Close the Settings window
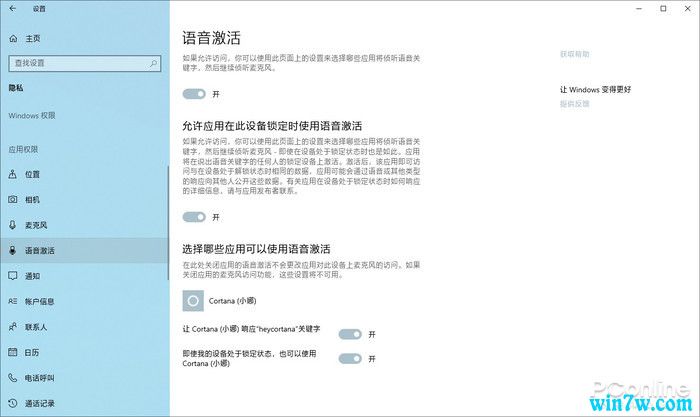 pos(688,8)
